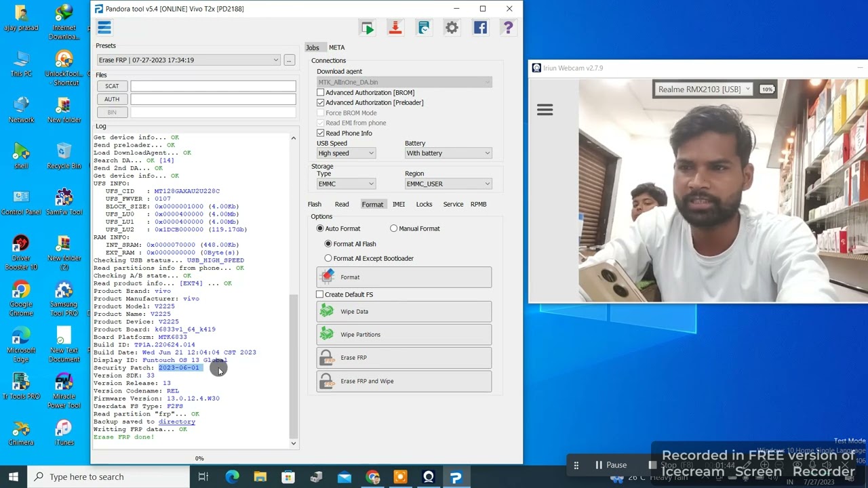Image resolution: width=868 pixels, height=488 pixels.
Task: Open the help question mark icon
Action: click(x=508, y=28)
